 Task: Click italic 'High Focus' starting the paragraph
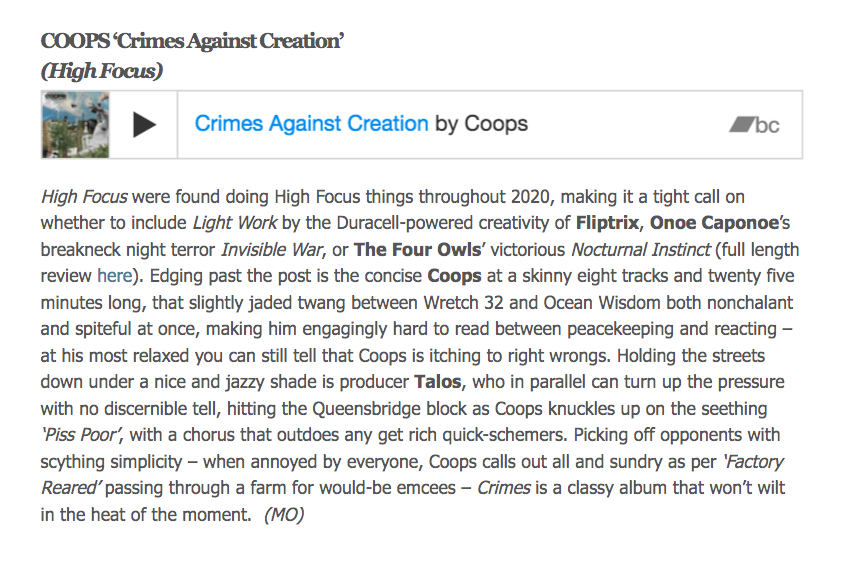[84, 197]
